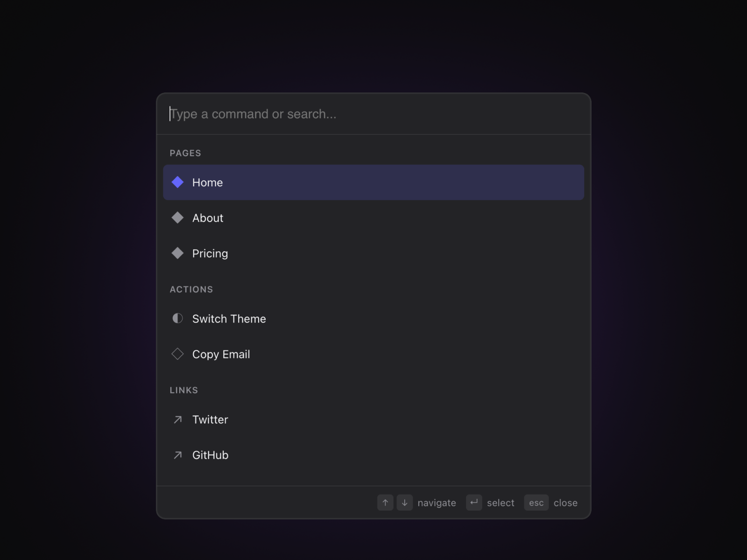This screenshot has width=747, height=560.
Task: Click the blue diamond icon beside Home
Action: (177, 182)
